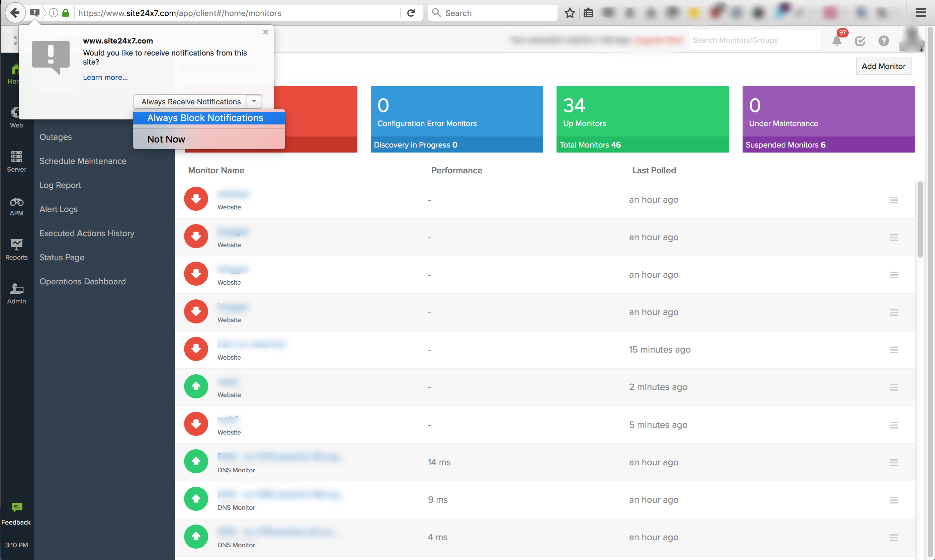Choose Not Now from the dropdown
Viewport: 935px width, 560px height.
pyautogui.click(x=166, y=139)
